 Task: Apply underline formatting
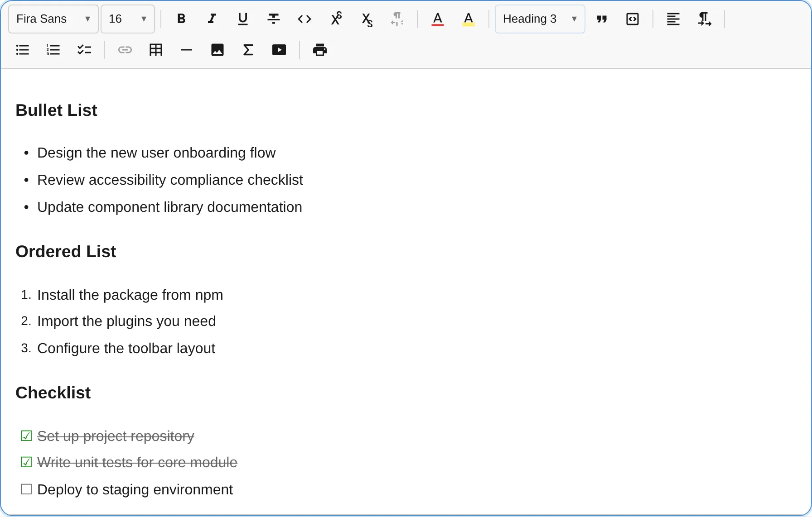(243, 19)
